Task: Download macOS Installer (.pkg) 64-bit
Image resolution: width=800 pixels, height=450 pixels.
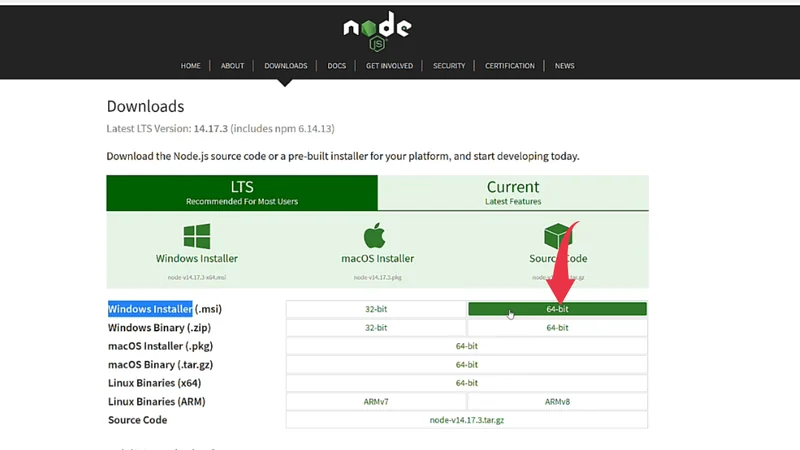Action: [x=466, y=346]
